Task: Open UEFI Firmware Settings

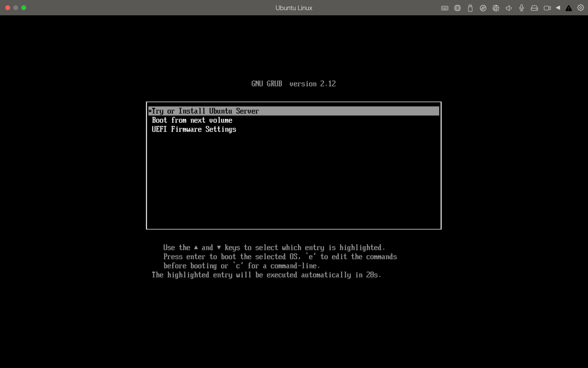Action: pyautogui.click(x=194, y=129)
